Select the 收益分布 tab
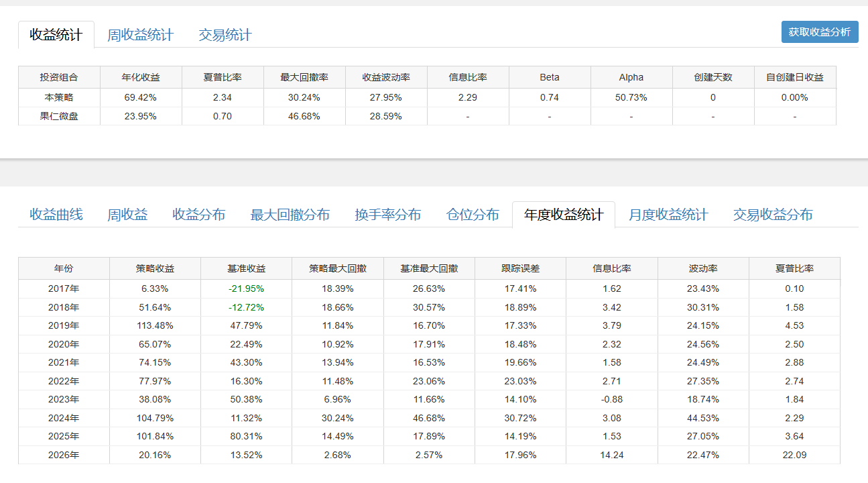The height and width of the screenshot is (483, 868). [199, 215]
